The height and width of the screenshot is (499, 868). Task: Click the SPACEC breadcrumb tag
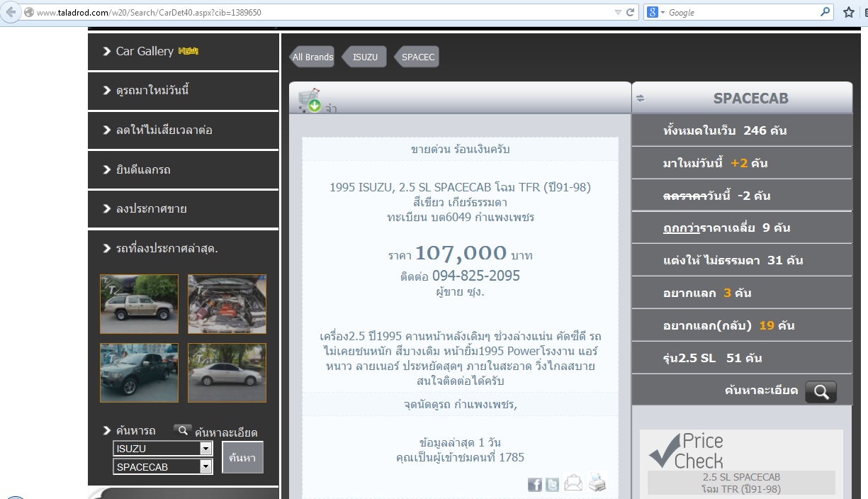(x=417, y=57)
